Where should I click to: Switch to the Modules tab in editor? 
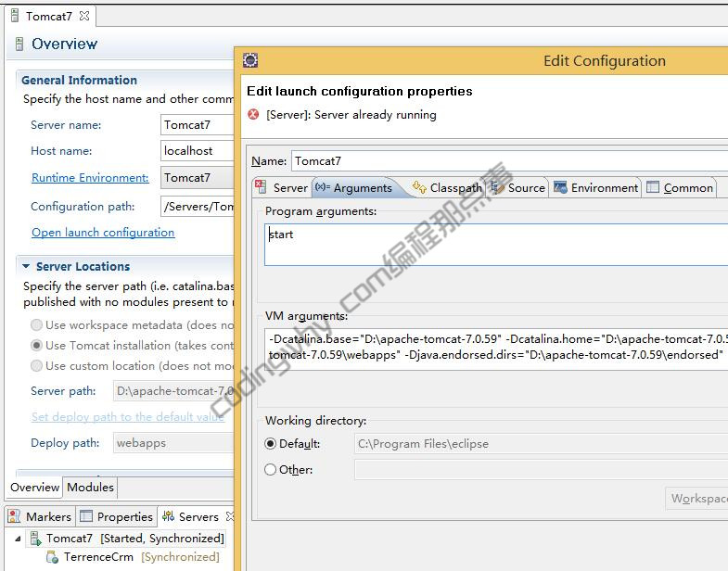90,487
